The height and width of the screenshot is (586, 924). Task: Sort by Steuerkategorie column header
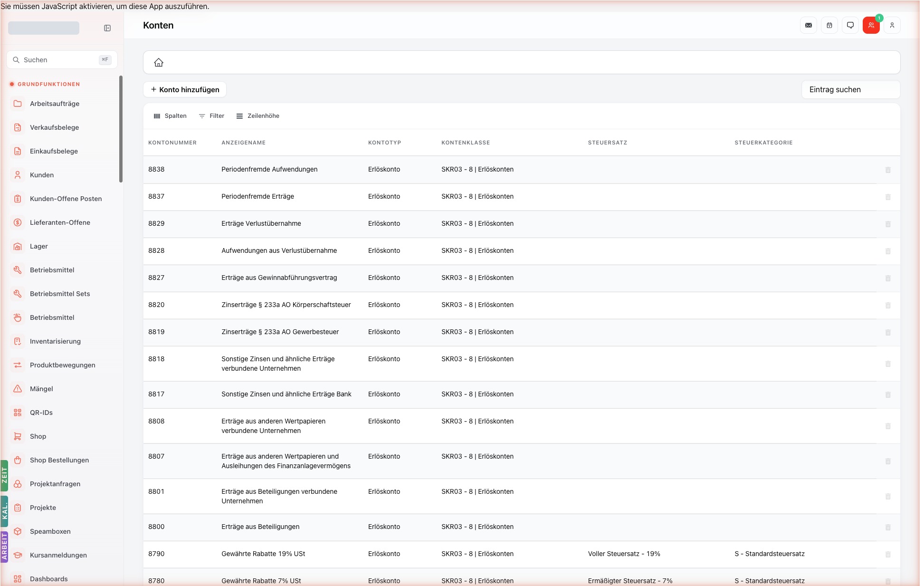tap(763, 143)
